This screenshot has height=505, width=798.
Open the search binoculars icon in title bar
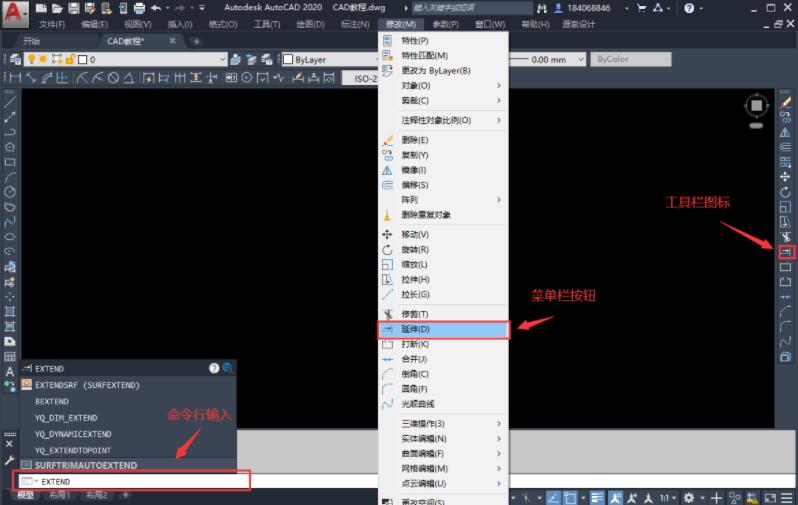click(542, 8)
